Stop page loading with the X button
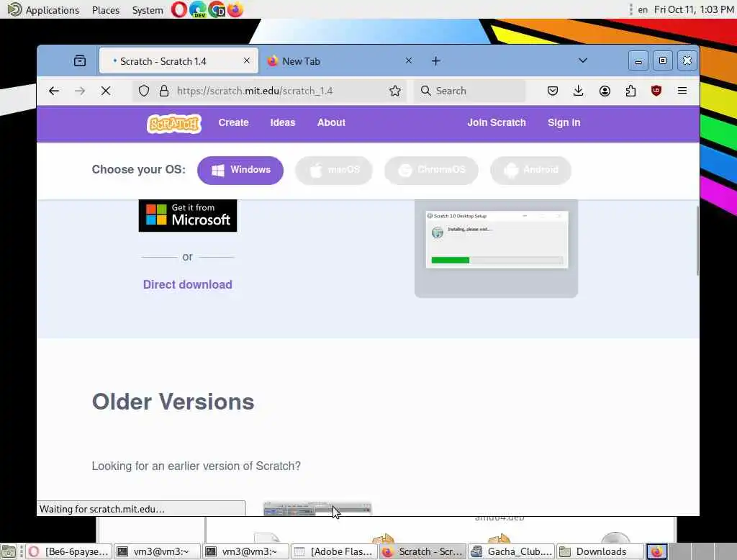Viewport: 737px width, 560px height. [x=106, y=91]
